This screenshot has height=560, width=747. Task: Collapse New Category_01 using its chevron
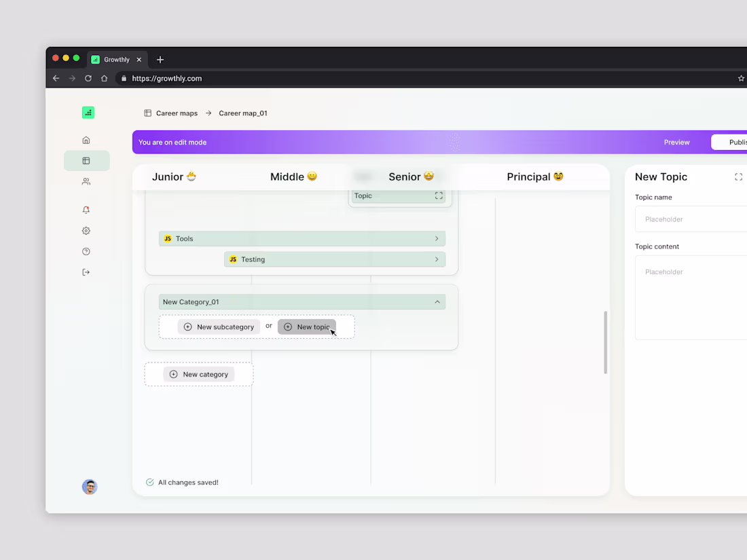[x=437, y=301]
